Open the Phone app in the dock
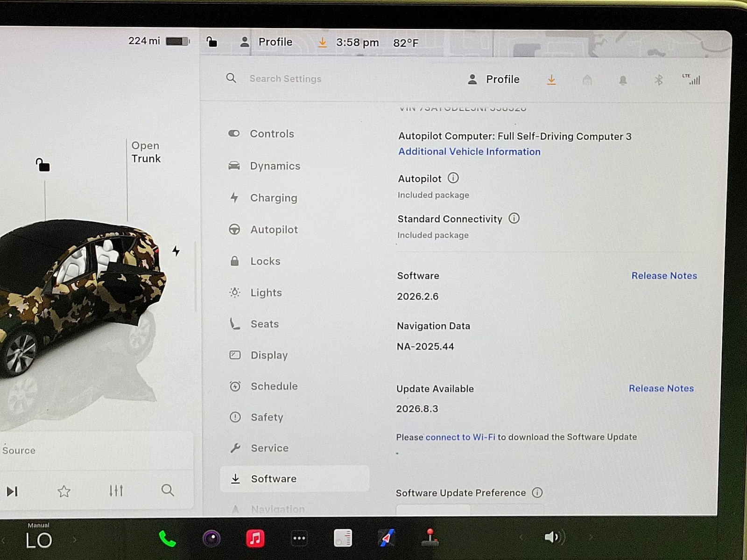Image resolution: width=747 pixels, height=560 pixels. point(167,539)
